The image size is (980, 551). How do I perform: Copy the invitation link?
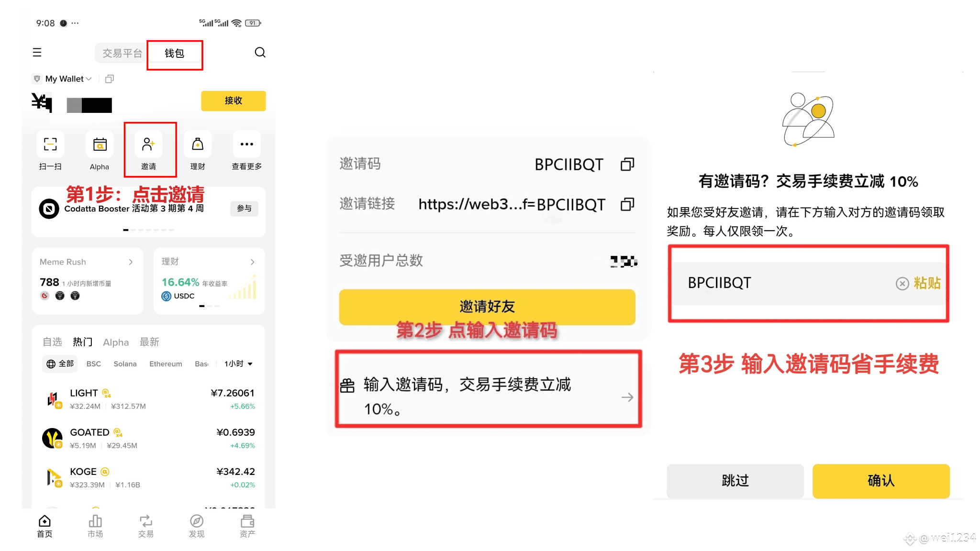point(627,205)
